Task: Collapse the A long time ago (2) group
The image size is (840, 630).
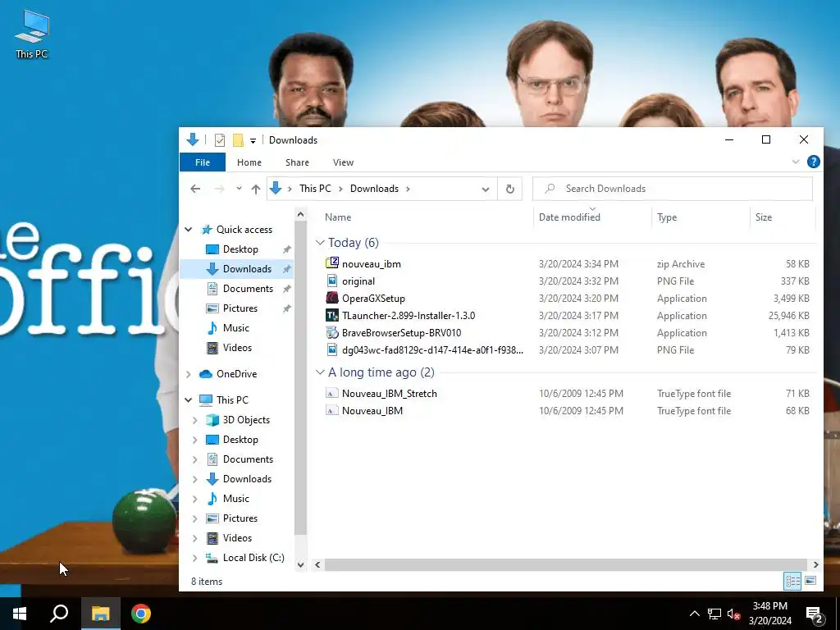Action: coord(321,372)
